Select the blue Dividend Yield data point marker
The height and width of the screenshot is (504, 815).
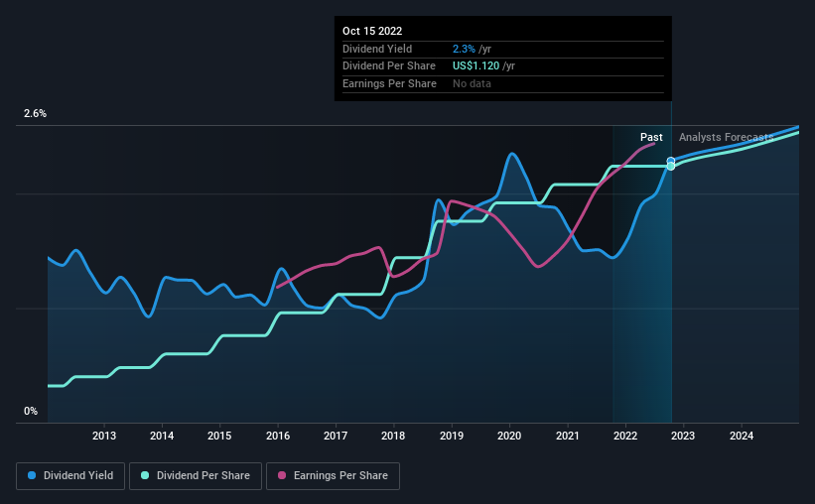pos(671,161)
